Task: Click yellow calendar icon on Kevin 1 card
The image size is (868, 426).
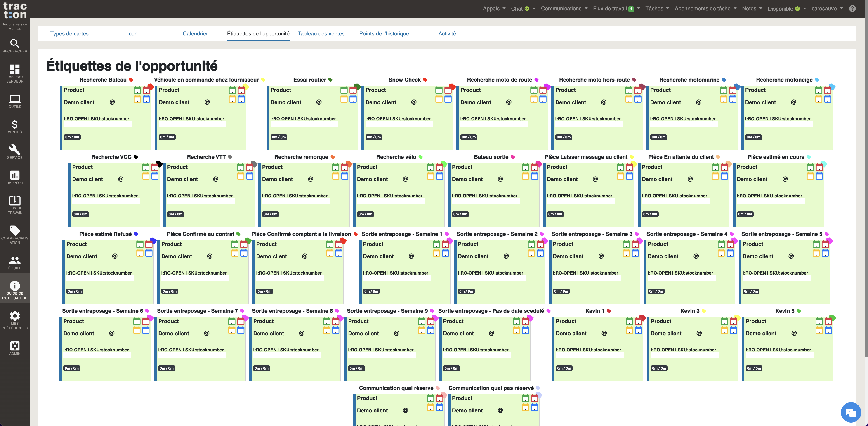Action: tap(629, 330)
